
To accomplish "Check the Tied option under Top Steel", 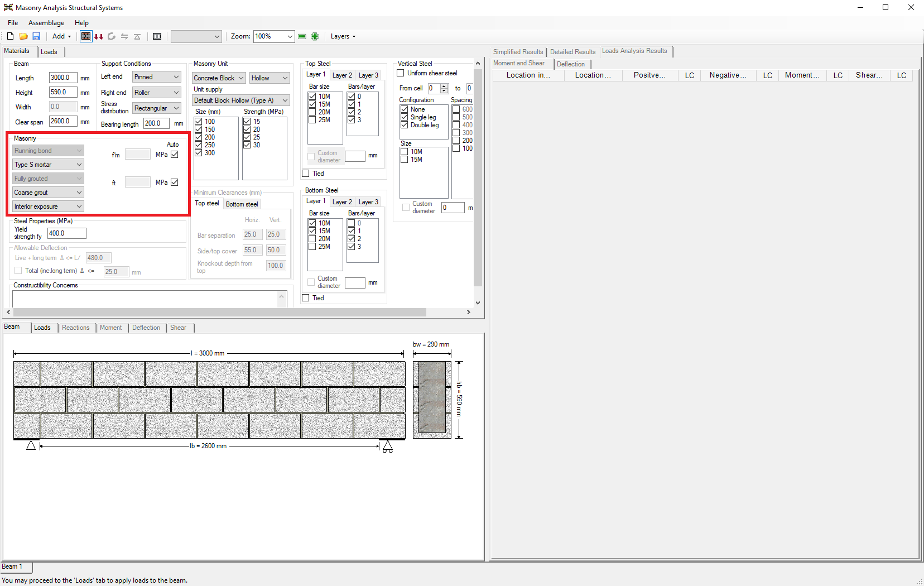I will [x=306, y=174].
